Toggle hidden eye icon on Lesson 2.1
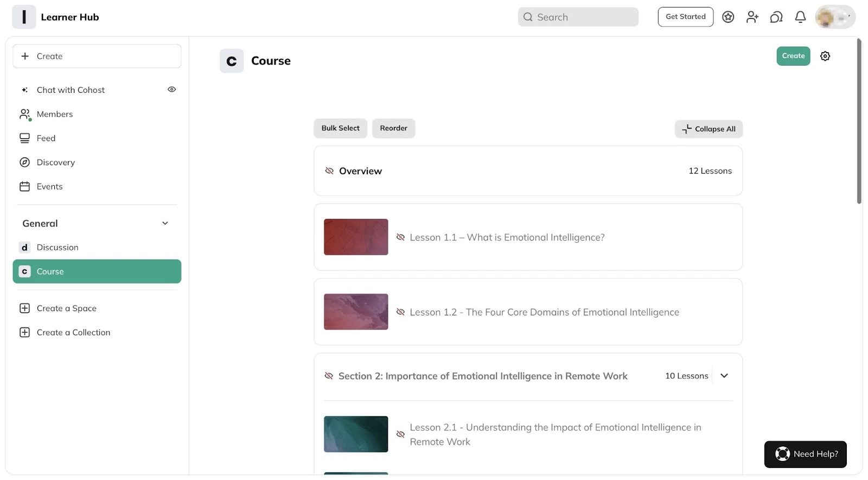The height and width of the screenshot is (480, 868). click(400, 434)
